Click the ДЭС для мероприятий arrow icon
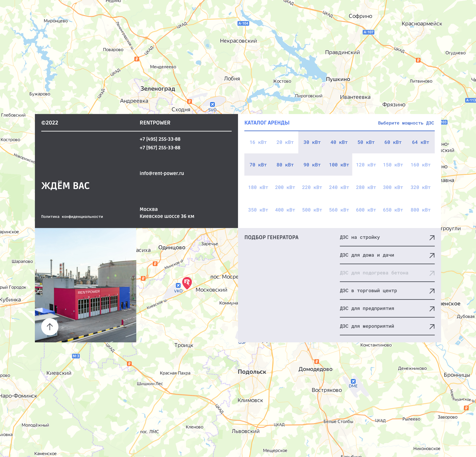Viewport: 476px width, 457px height. point(432,326)
